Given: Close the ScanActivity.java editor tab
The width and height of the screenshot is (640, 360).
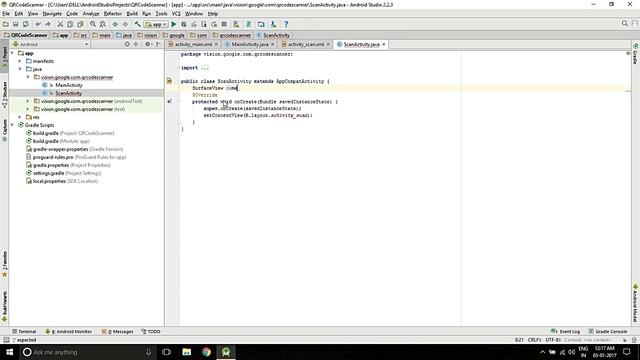Looking at the screenshot, I should pyautogui.click(x=384, y=44).
